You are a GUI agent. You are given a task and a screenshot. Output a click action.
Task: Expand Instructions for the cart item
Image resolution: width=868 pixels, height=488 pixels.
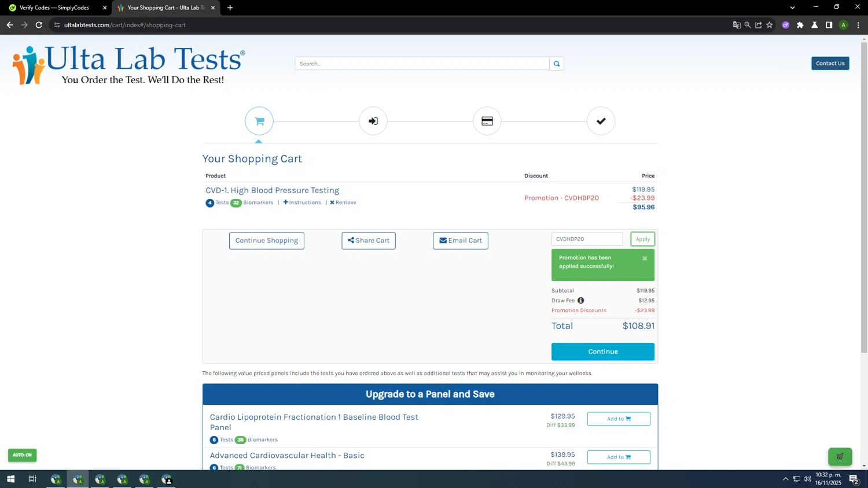[x=302, y=202]
